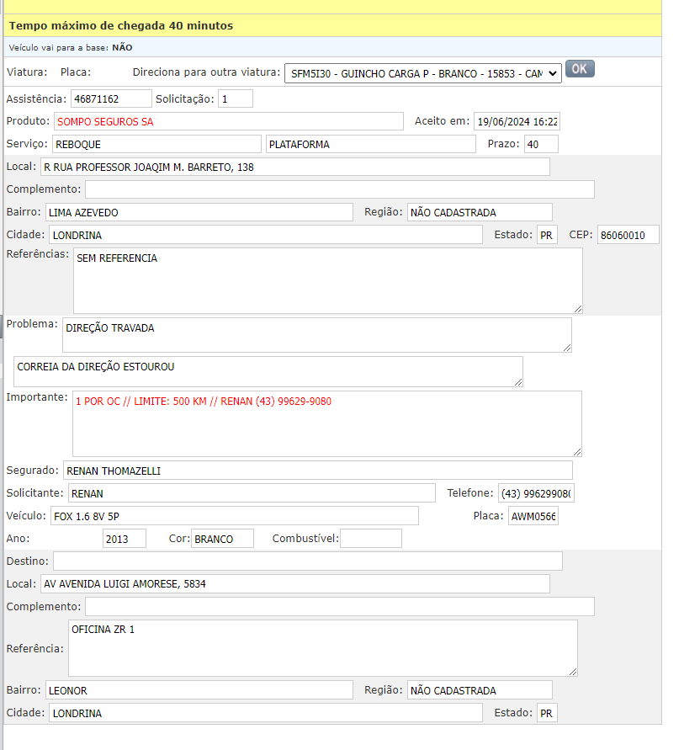Click the empty Combustível field

click(x=371, y=539)
